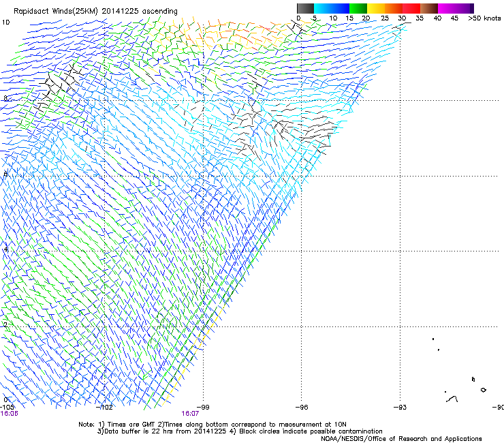Click the brown 35-40 knots legend color

pos(429,8)
